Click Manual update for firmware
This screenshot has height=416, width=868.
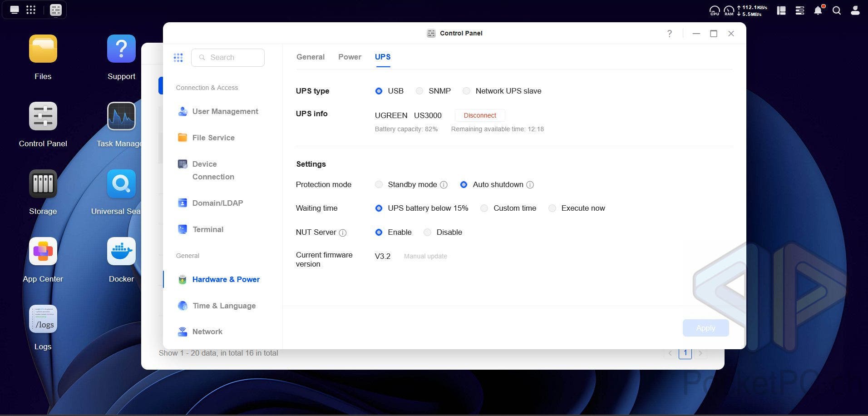click(425, 256)
